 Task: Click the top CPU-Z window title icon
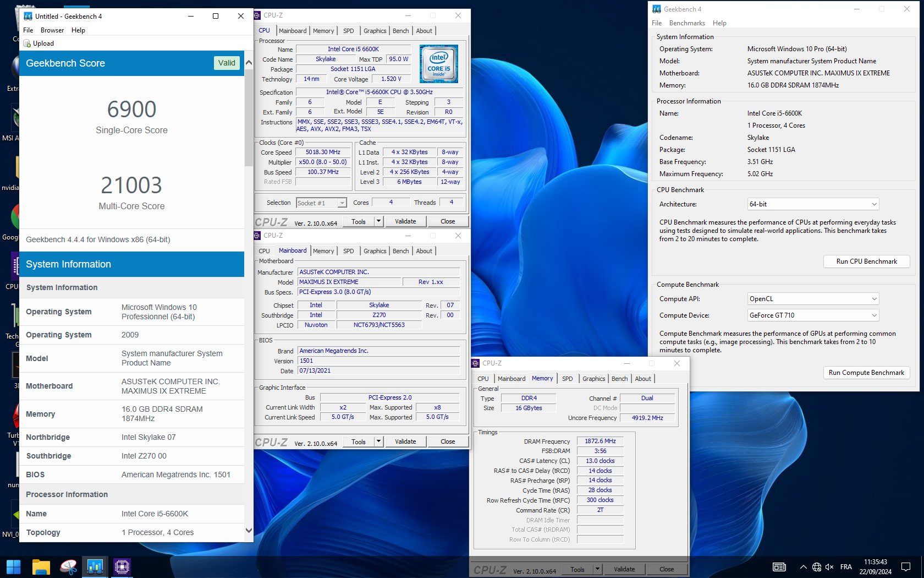click(x=257, y=15)
